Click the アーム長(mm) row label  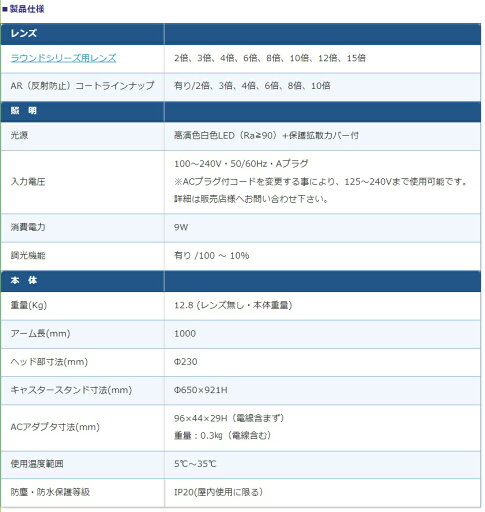click(x=40, y=333)
